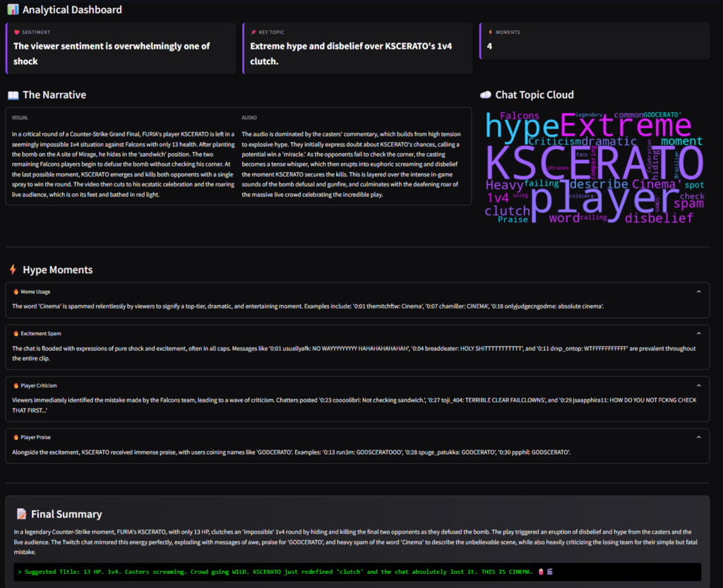Image resolution: width=723 pixels, height=588 pixels.
Task: Click the KSCERATO word in the topic cloud
Action: point(594,163)
